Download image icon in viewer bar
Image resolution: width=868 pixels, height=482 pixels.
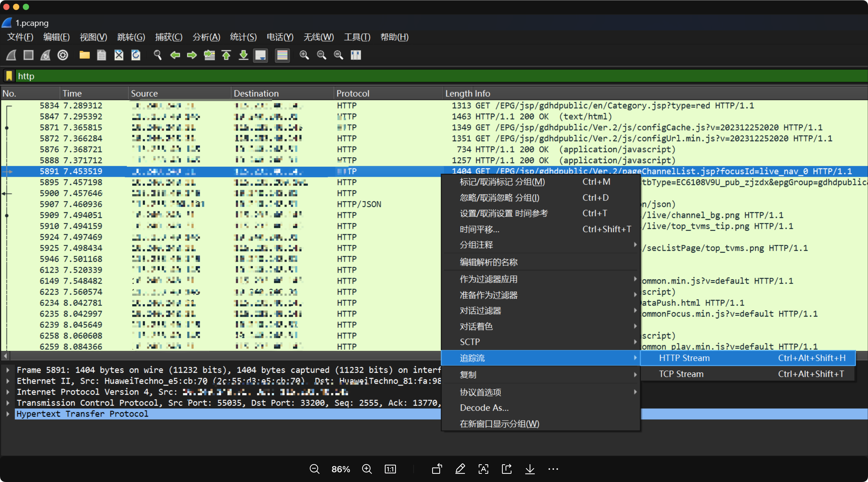pyautogui.click(x=530, y=469)
